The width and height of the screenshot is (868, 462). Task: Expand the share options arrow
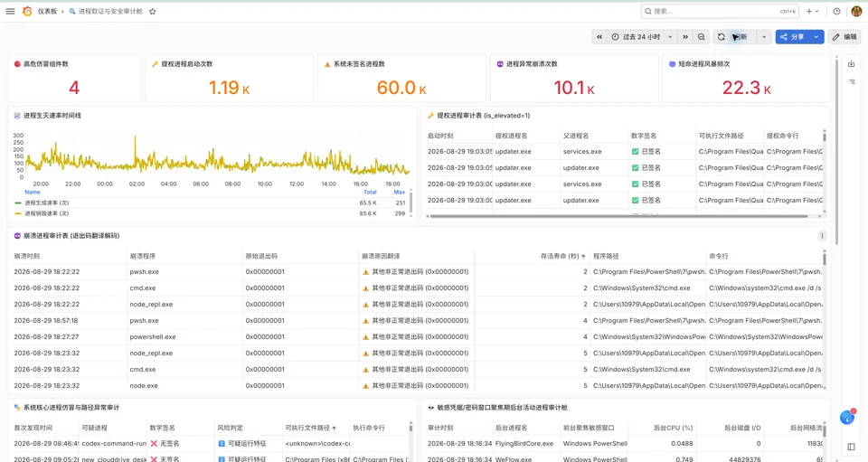click(x=816, y=37)
